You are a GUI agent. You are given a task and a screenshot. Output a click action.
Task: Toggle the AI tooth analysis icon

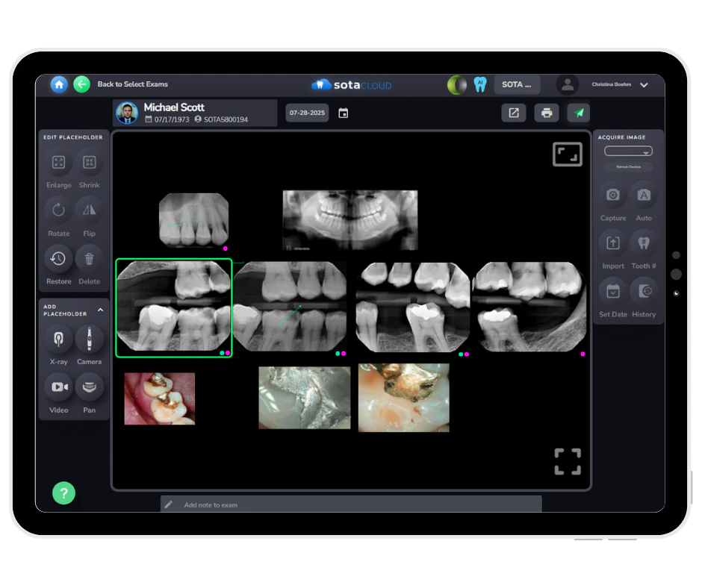pyautogui.click(x=480, y=84)
